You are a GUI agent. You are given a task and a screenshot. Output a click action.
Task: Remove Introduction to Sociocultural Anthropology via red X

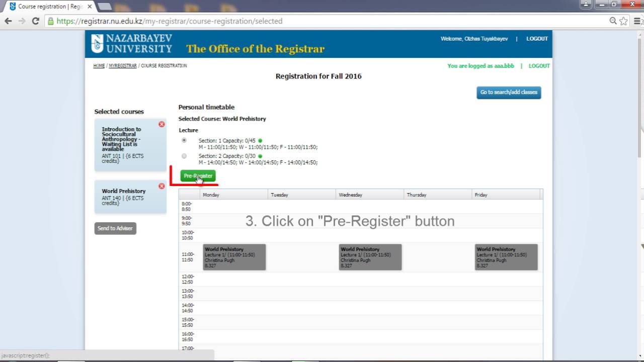162,124
